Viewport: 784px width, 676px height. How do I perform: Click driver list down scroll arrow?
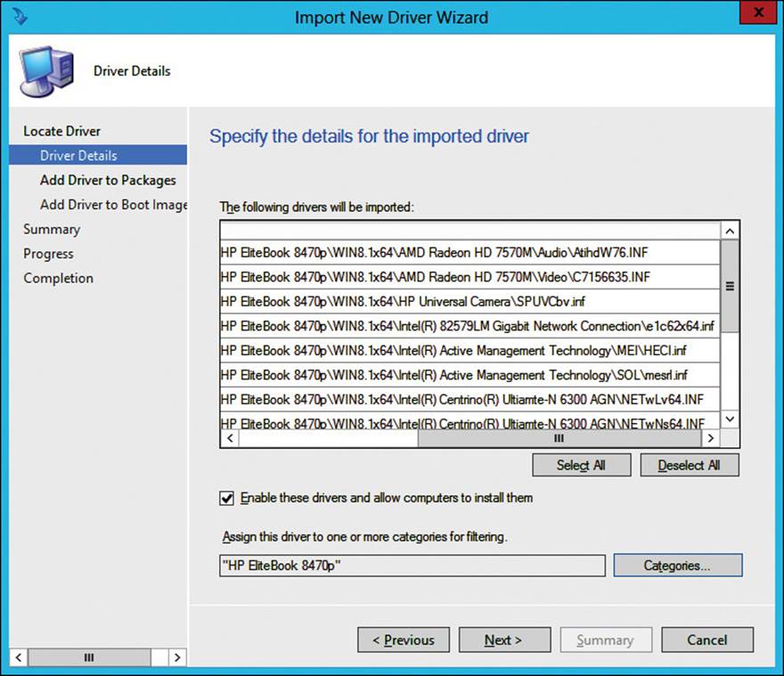[730, 419]
